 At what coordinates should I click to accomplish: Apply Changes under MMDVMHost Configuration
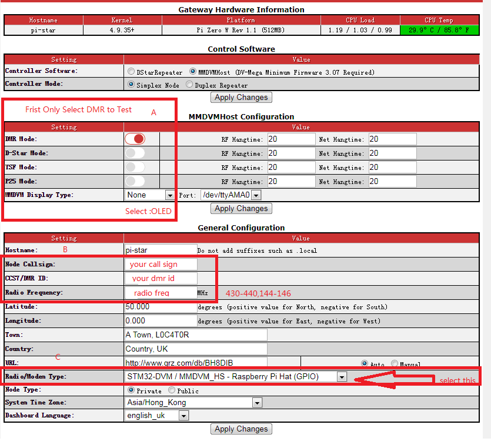[241, 209]
